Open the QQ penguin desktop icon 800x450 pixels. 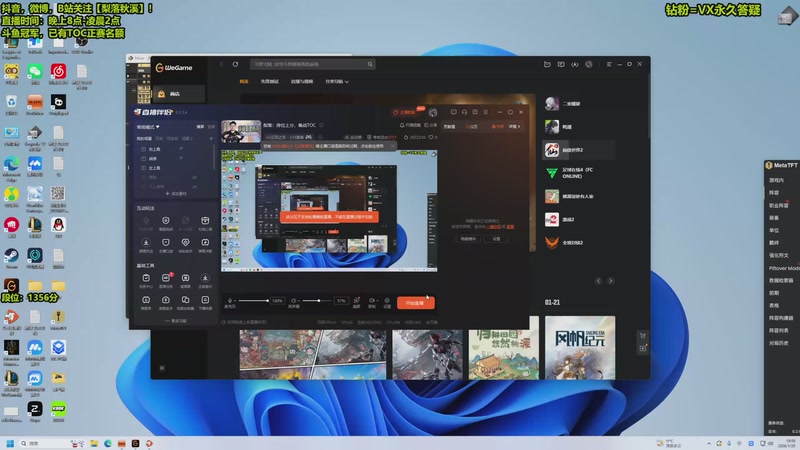point(58,225)
